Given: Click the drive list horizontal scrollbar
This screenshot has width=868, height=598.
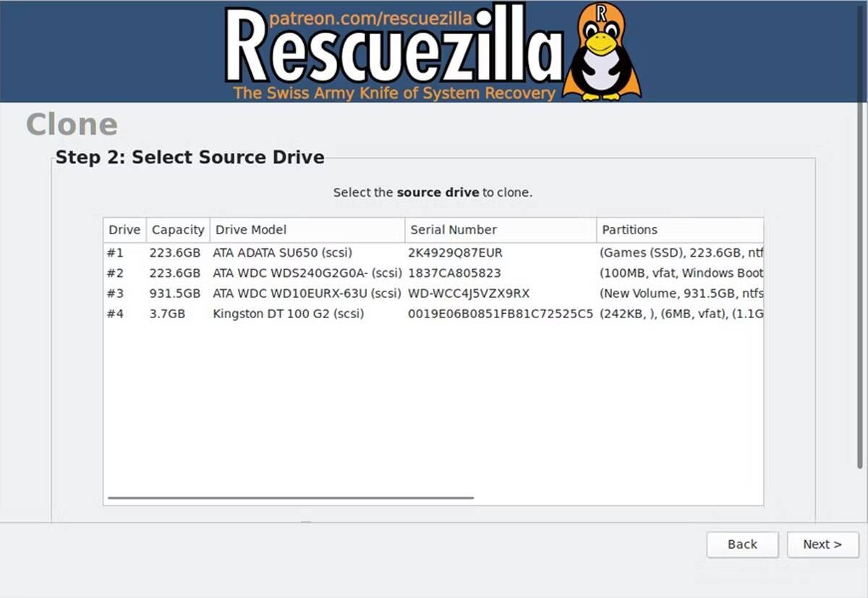Looking at the screenshot, I should pyautogui.click(x=291, y=497).
